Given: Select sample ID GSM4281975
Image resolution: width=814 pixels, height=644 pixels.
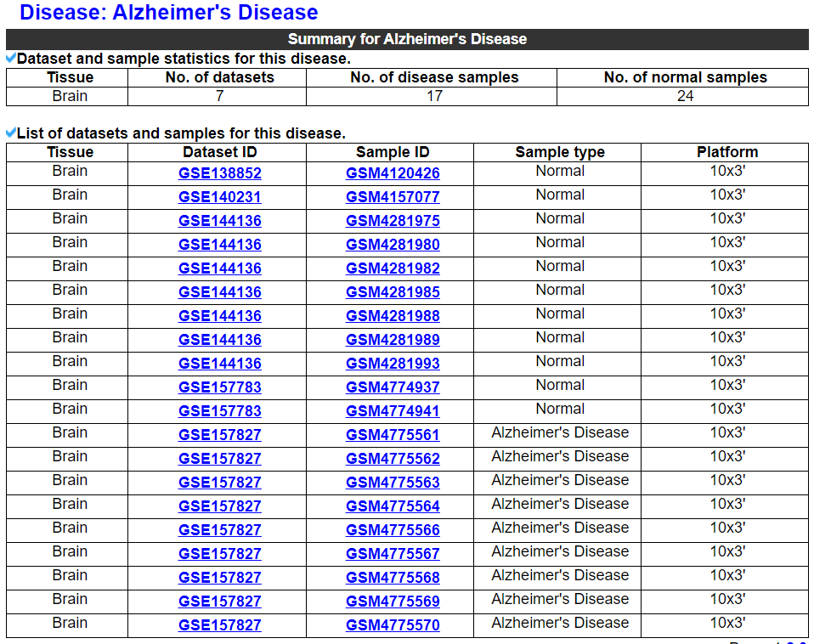Looking at the screenshot, I should point(393,221).
